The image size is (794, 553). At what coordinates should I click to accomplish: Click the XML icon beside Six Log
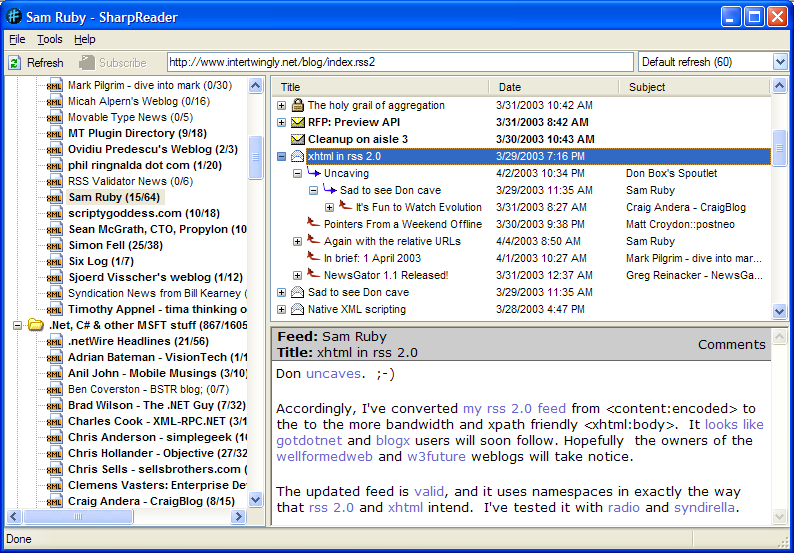click(54, 262)
